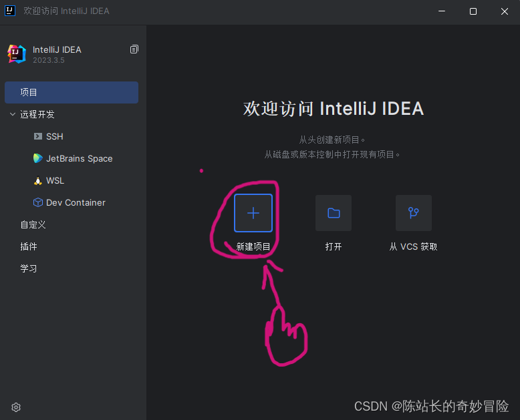Minimize the IntelliJ IDEA window
520x420 pixels.
(x=442, y=11)
